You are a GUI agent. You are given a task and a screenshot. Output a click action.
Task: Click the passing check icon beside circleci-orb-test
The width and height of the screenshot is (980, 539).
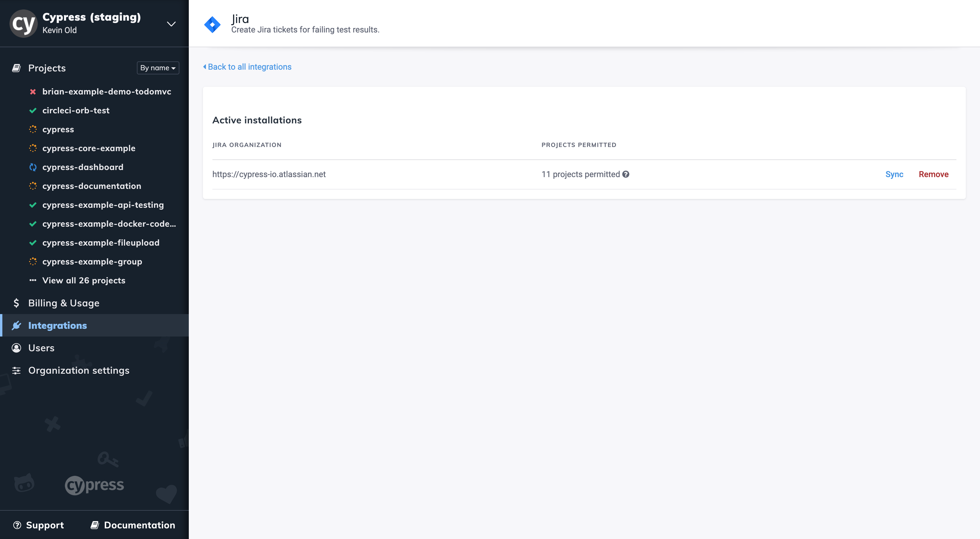(33, 110)
